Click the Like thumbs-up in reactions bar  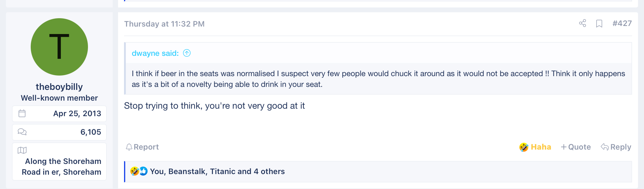click(x=143, y=171)
